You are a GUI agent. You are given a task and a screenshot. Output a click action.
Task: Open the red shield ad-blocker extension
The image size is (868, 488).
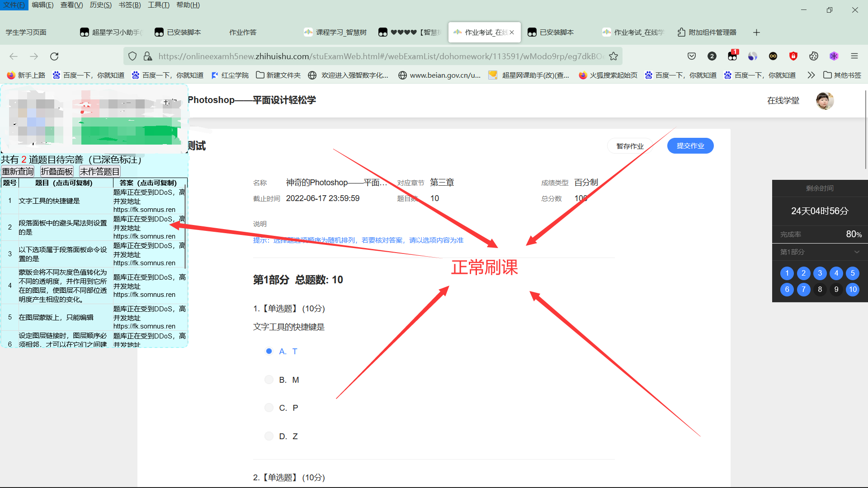[x=793, y=56]
